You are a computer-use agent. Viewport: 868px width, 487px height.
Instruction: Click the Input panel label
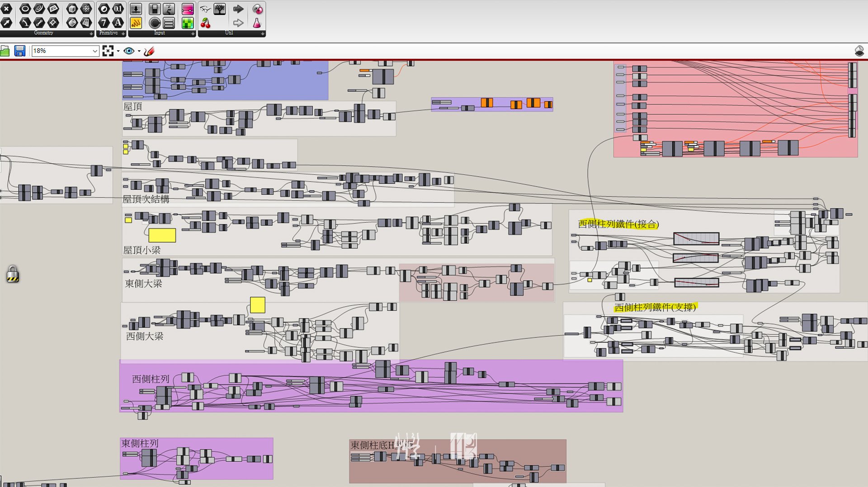(159, 33)
